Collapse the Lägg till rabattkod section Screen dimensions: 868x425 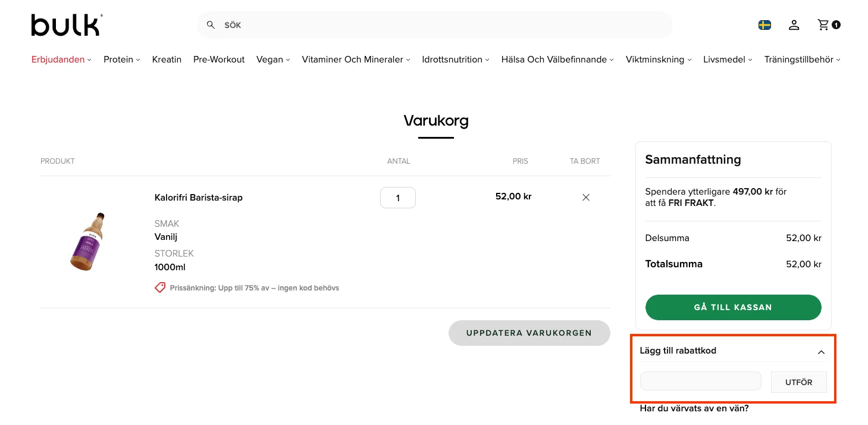(x=821, y=352)
